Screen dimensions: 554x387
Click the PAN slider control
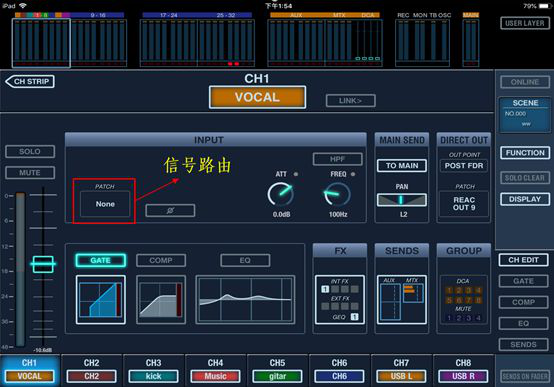pyautogui.click(x=402, y=200)
